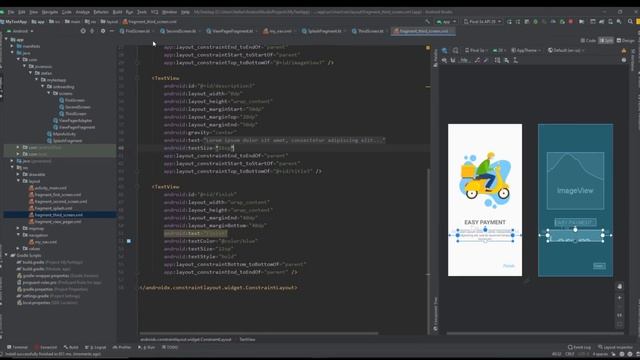Open the Navigate menu
The width and height of the screenshot is (640, 360).
pos(50,12)
